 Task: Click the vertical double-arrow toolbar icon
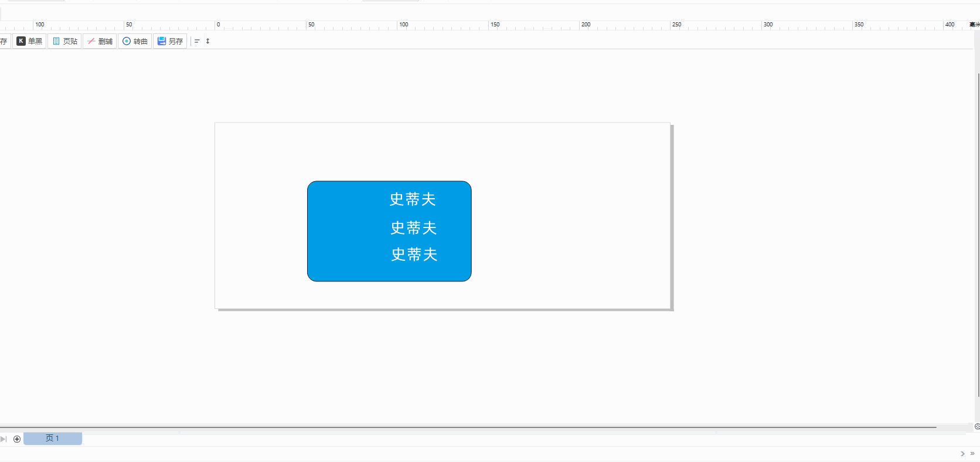(207, 41)
